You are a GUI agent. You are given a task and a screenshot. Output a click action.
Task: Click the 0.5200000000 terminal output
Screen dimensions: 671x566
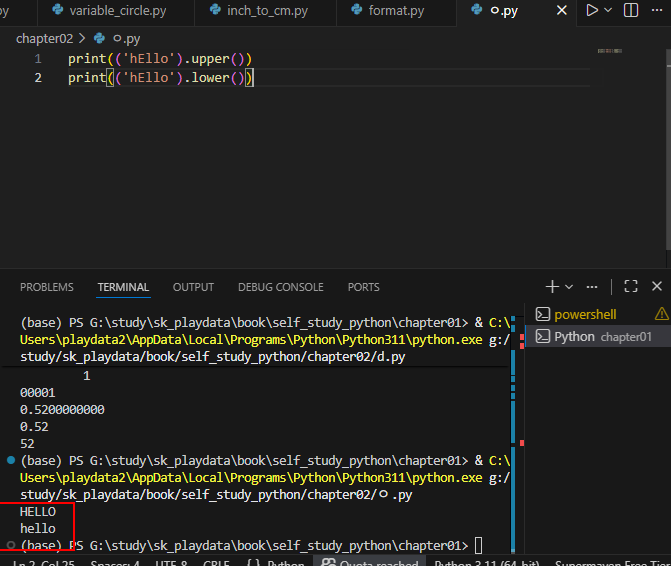coord(62,410)
